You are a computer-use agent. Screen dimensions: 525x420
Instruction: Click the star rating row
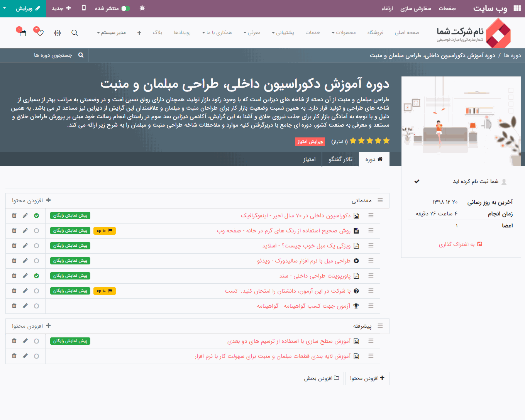(369, 141)
